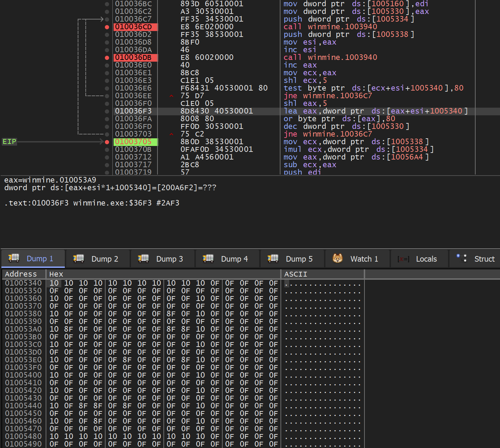Click the 'sub ecx,eax' instruction
500x448 pixels.
[x=310, y=165]
